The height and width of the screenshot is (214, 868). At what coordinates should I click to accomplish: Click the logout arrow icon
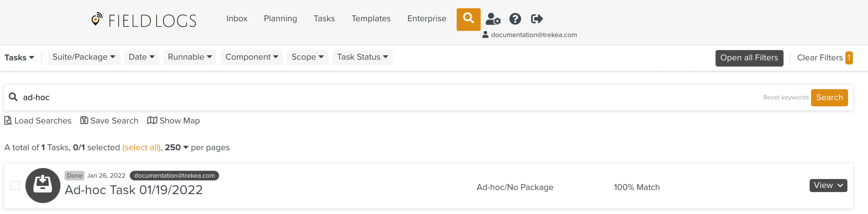[x=536, y=19]
